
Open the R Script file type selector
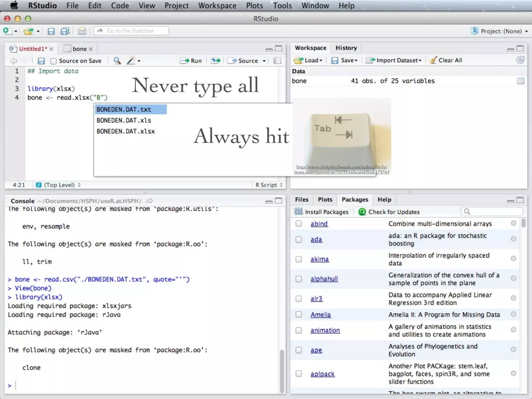click(x=269, y=185)
